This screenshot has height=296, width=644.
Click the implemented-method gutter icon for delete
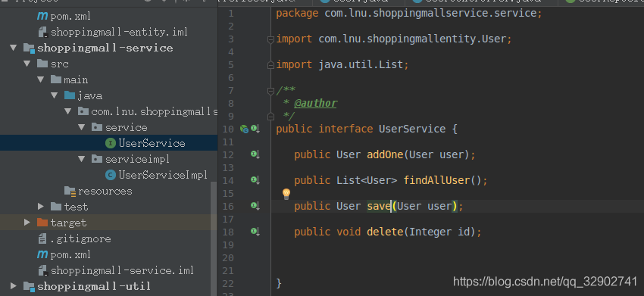[x=255, y=232]
